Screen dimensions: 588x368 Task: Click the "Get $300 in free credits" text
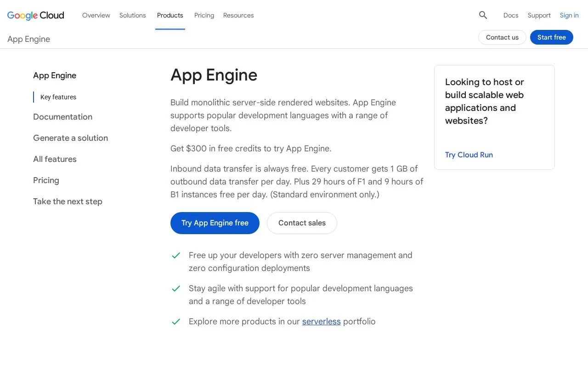point(251,149)
